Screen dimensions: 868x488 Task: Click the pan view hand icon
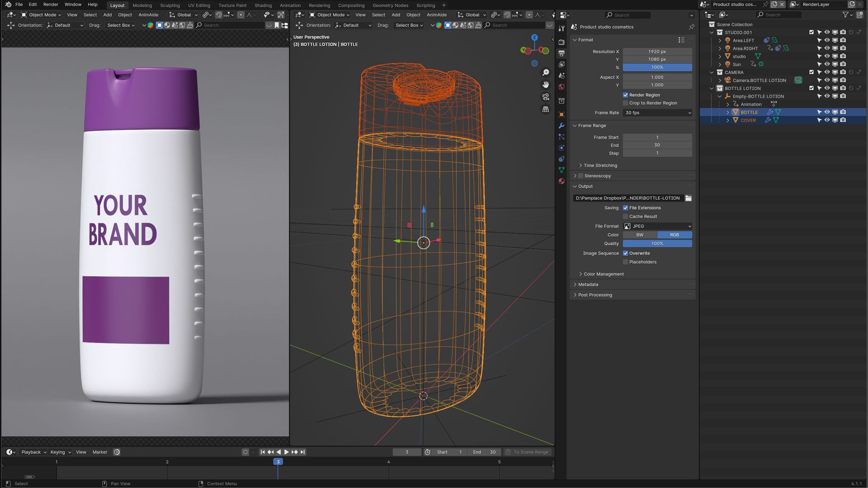pos(546,85)
